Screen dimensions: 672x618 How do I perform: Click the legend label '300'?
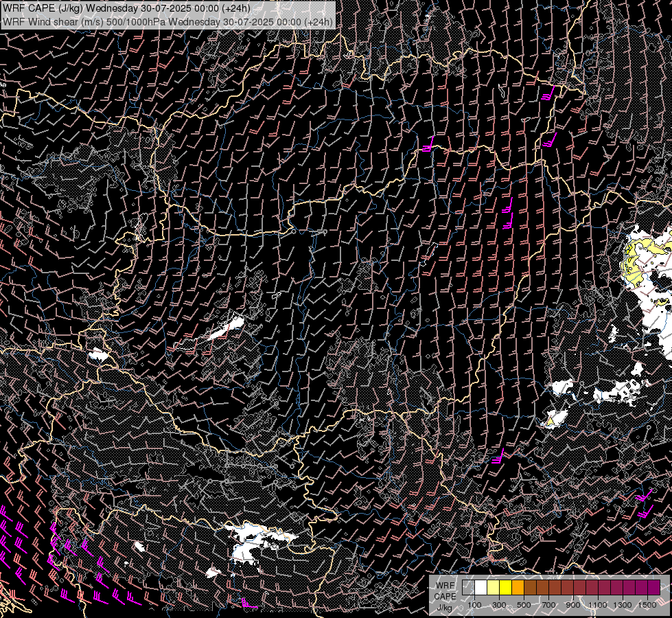[x=499, y=605]
